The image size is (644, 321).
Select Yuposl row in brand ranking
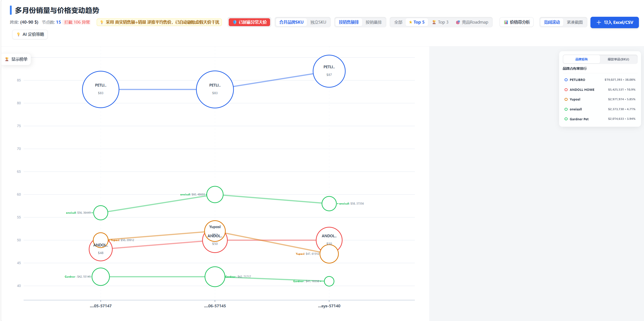[x=600, y=99]
